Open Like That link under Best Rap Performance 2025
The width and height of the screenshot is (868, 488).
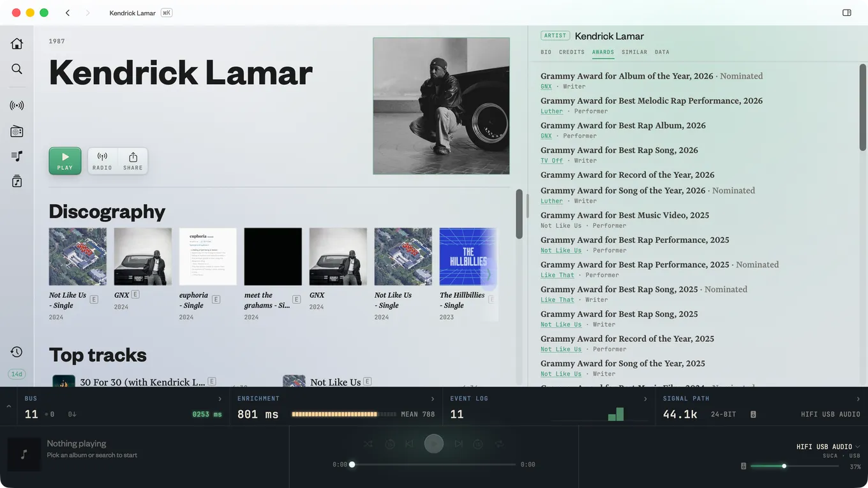(x=558, y=275)
